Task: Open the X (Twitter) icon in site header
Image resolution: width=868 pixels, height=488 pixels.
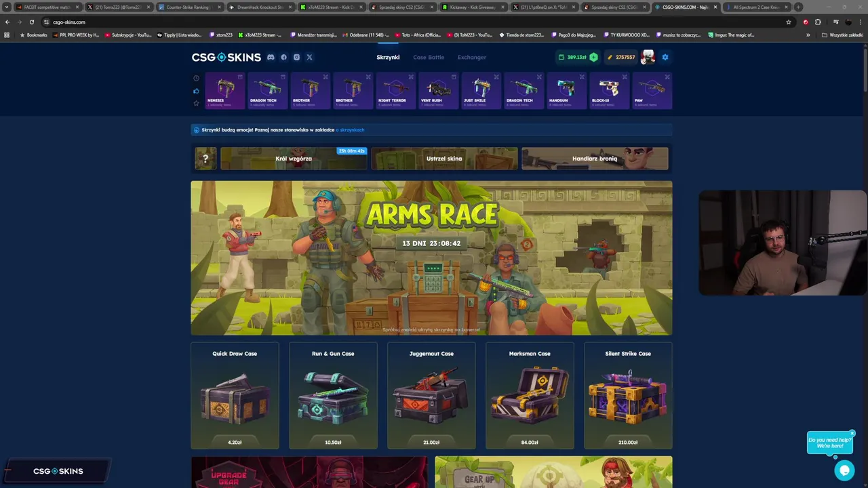Action: click(x=309, y=58)
